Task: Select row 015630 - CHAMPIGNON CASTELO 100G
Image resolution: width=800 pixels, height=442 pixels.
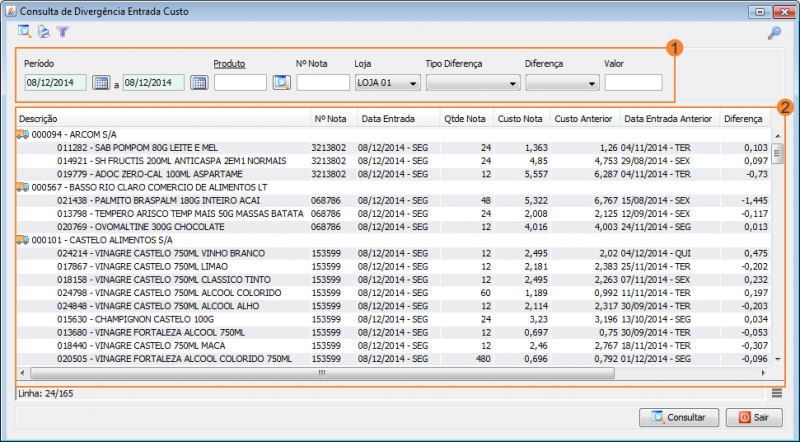Action: (x=393, y=320)
